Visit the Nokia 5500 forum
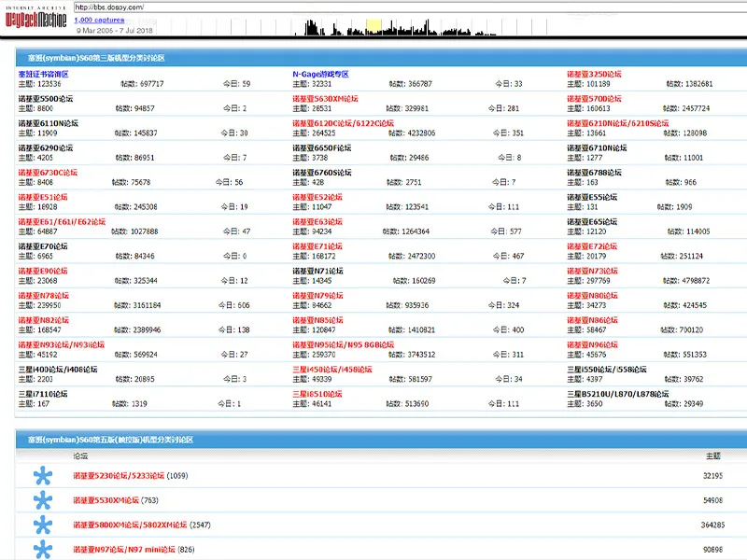 (46, 99)
